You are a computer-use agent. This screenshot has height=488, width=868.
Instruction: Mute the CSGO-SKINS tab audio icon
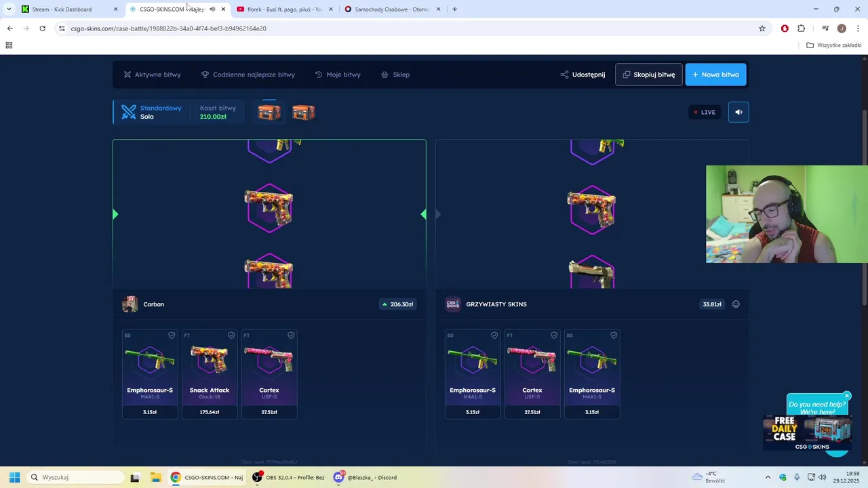[x=212, y=9]
